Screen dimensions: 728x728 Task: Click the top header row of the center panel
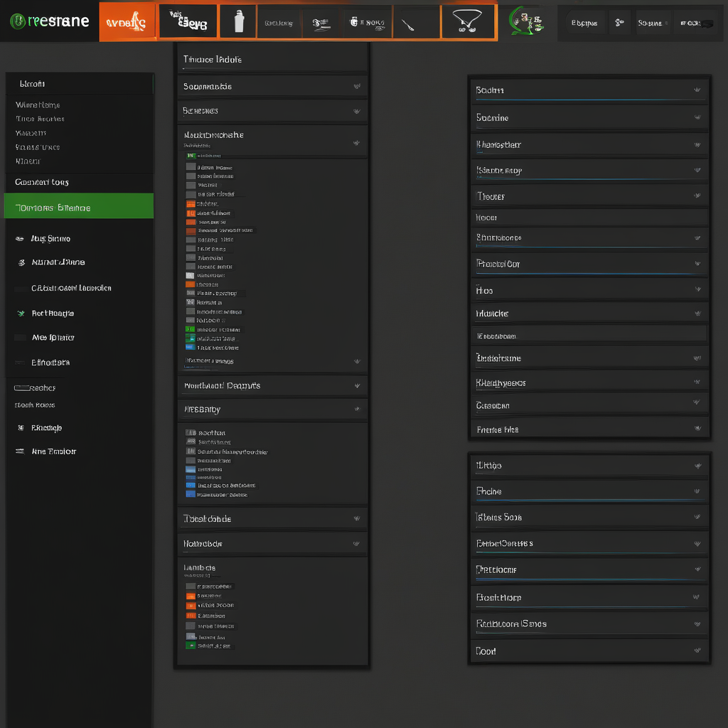pos(272,60)
